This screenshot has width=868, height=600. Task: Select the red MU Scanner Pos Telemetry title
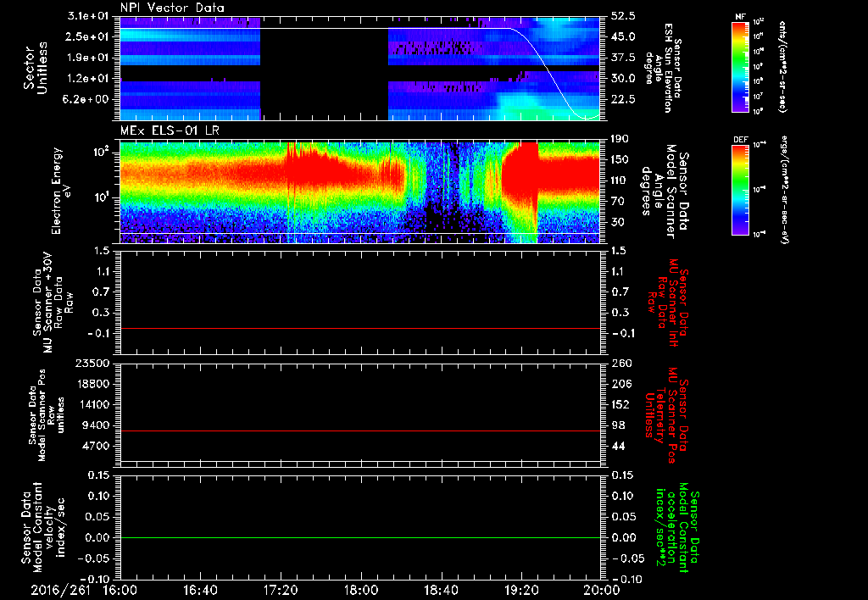tap(665, 415)
